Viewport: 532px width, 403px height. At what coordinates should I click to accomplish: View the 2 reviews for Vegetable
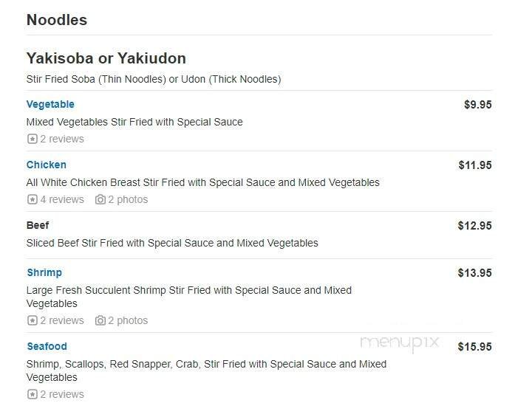[62, 139]
